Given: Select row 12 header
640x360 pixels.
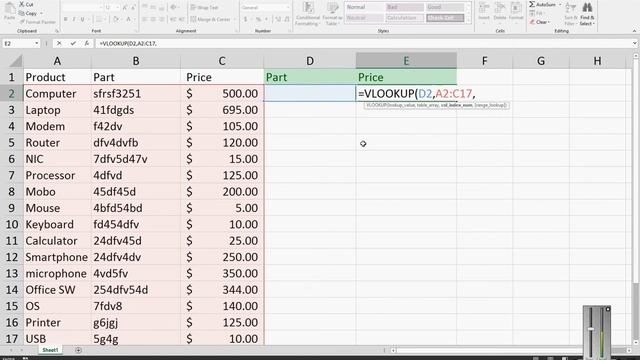Looking at the screenshot, I should pyautogui.click(x=11, y=257).
